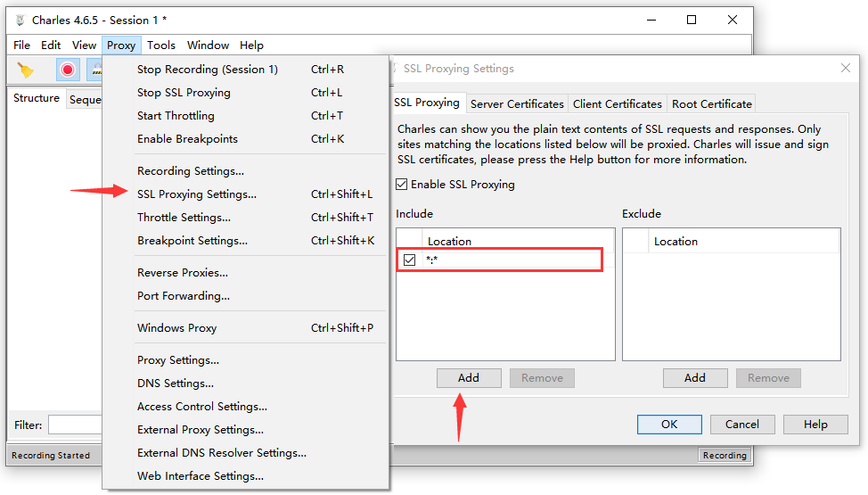
Task: Click Include Location column header
Action: [x=518, y=242]
